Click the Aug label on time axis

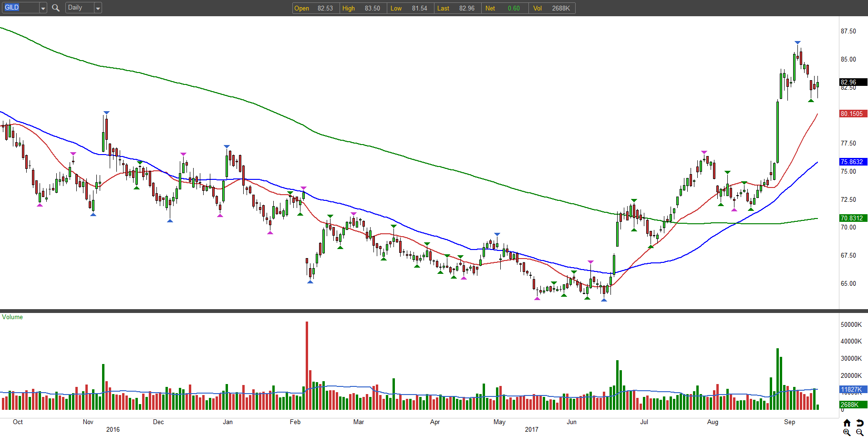(713, 422)
